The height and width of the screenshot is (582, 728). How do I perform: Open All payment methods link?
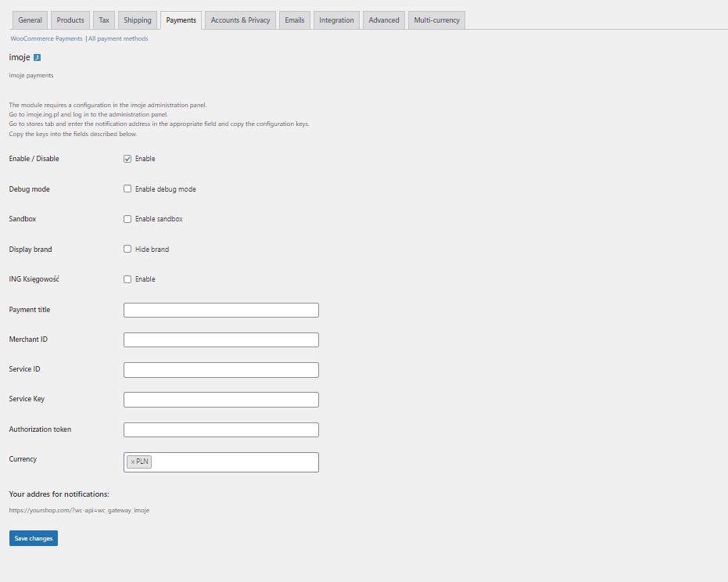[118, 38]
